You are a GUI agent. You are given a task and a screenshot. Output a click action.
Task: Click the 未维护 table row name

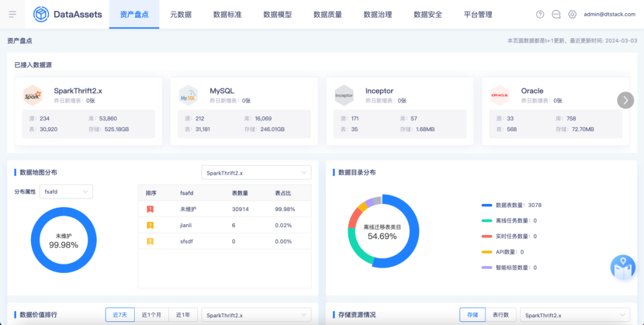coord(188,209)
